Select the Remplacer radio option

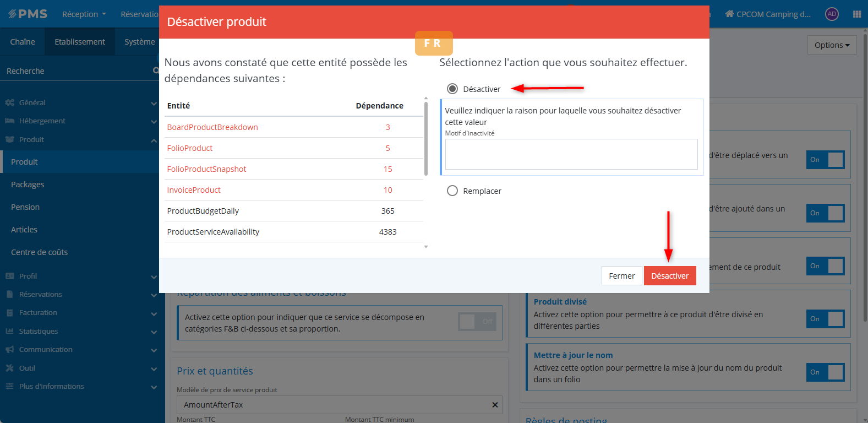coord(452,191)
